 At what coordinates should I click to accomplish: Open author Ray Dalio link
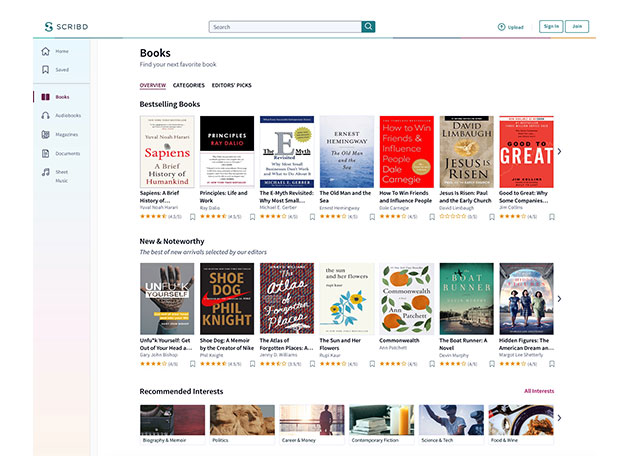pyautogui.click(x=210, y=208)
